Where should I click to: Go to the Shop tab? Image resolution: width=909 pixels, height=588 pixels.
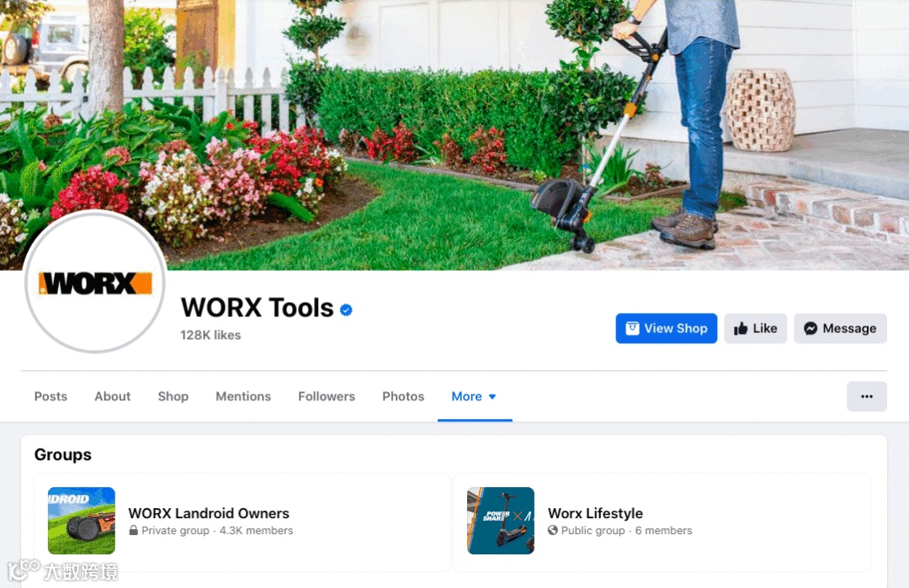click(173, 396)
